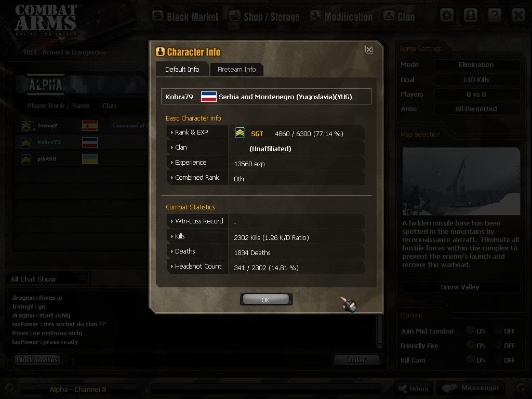
Task: Click the Spain flag next to IrvingV
Action: tap(90, 126)
